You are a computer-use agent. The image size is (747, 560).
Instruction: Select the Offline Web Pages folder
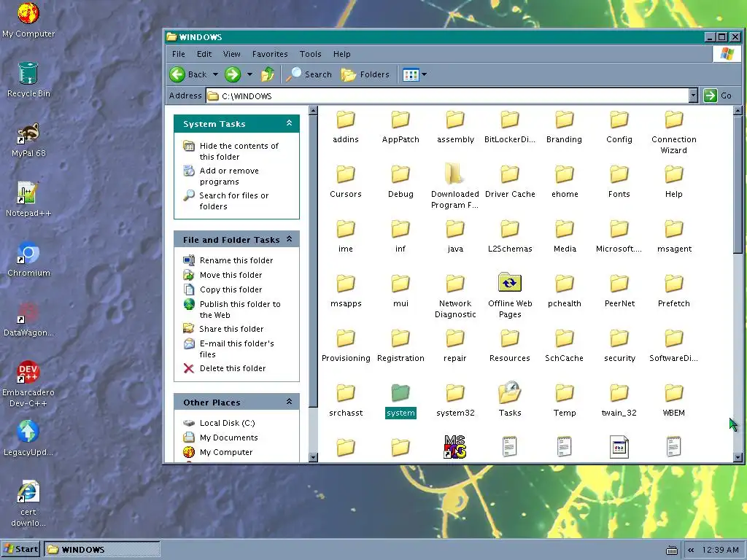pyautogui.click(x=510, y=295)
